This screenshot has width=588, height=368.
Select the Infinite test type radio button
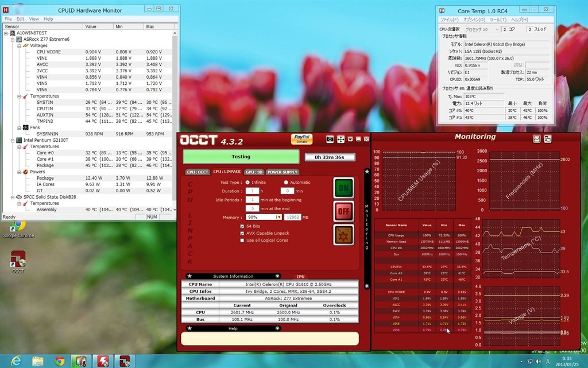click(x=247, y=183)
